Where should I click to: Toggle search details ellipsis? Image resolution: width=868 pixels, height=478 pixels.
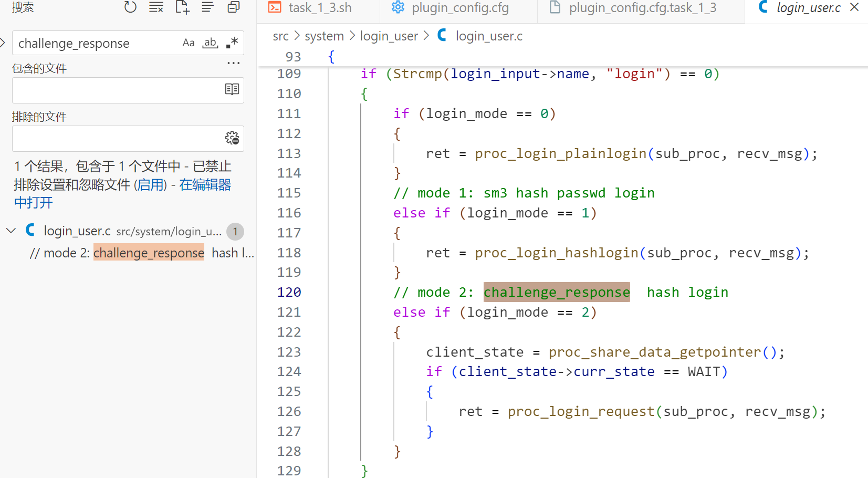tap(233, 63)
